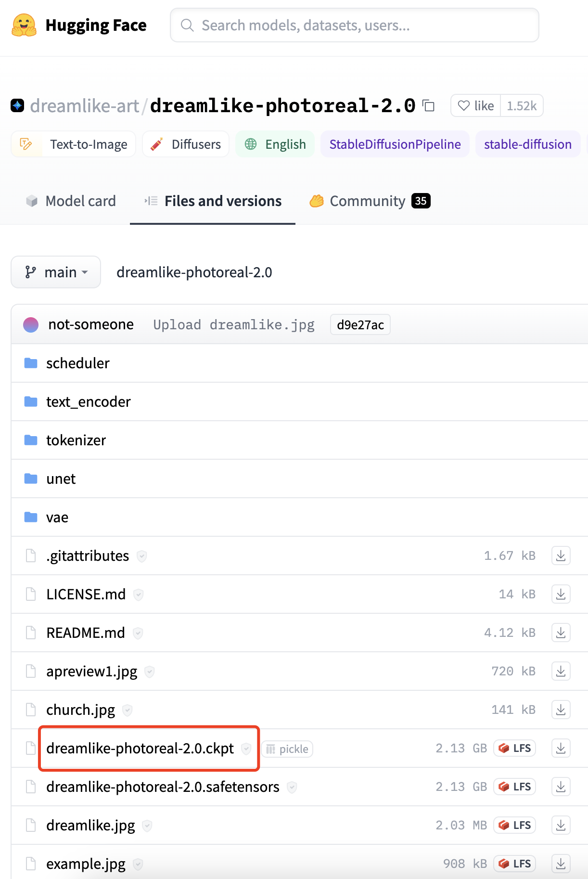Open the vae folder

click(x=57, y=517)
